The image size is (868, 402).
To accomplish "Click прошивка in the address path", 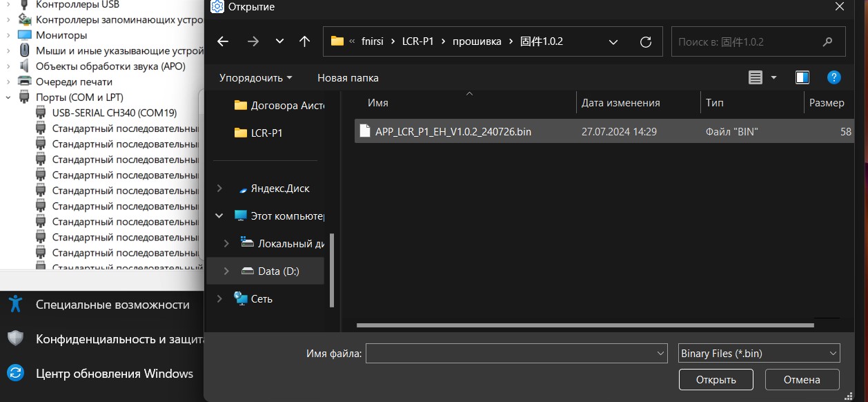I will tap(477, 41).
